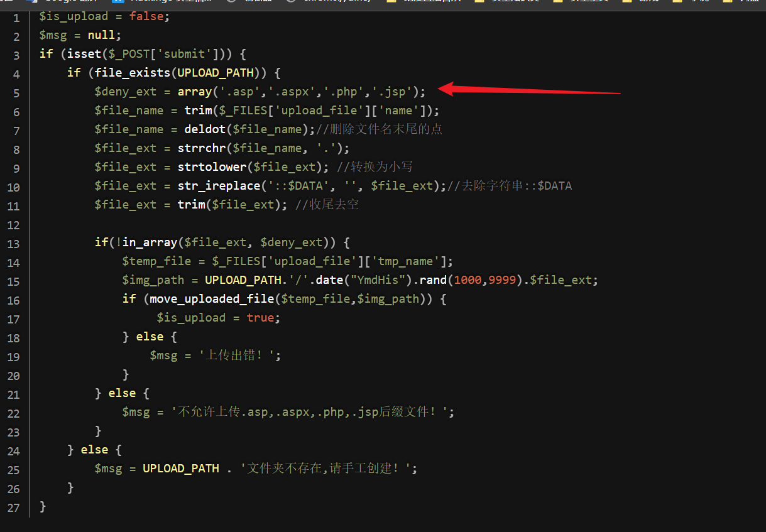Click the 'rand' function name

(x=433, y=280)
